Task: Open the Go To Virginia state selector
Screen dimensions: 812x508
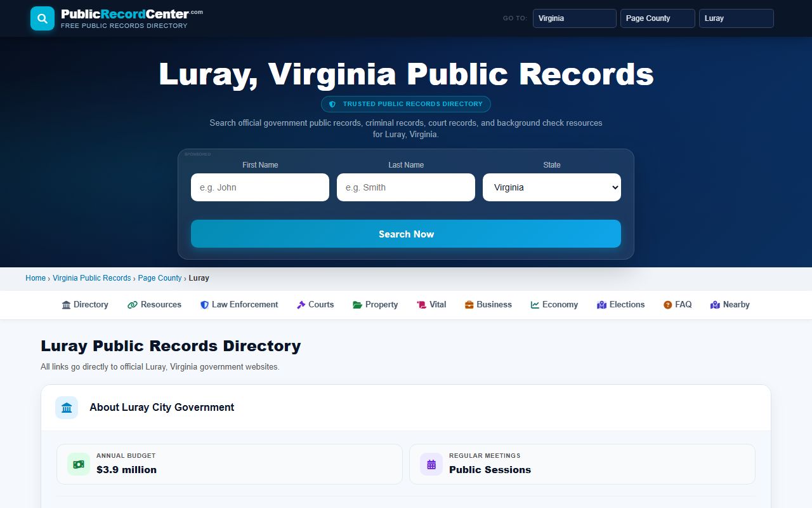Action: click(x=575, y=18)
